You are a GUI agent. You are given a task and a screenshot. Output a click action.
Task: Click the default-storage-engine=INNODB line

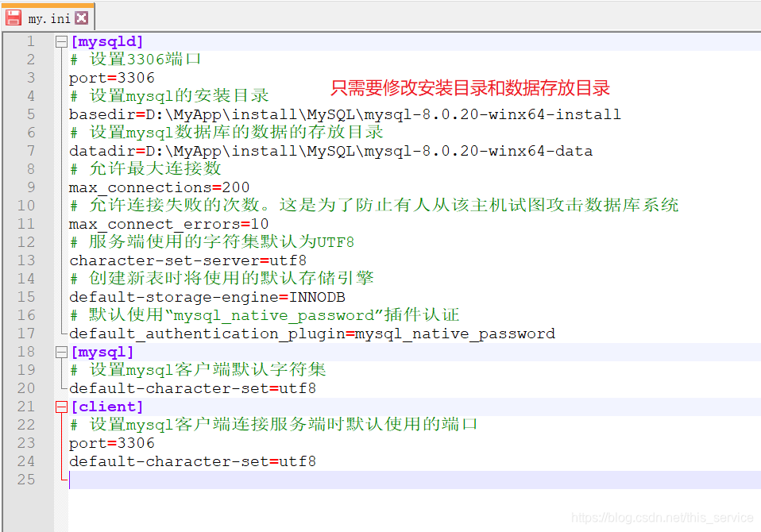coord(207,297)
